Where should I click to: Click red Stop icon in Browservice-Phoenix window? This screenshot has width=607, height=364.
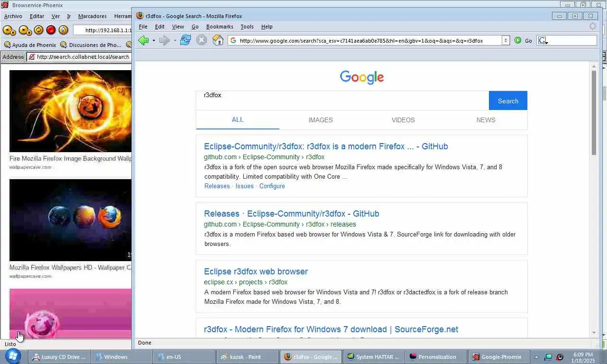(x=51, y=30)
